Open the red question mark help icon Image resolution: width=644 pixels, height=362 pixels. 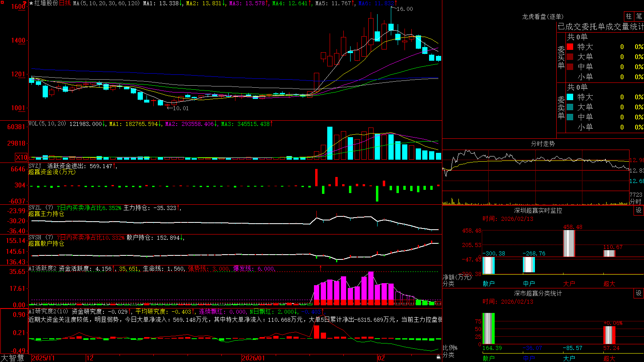25,3
